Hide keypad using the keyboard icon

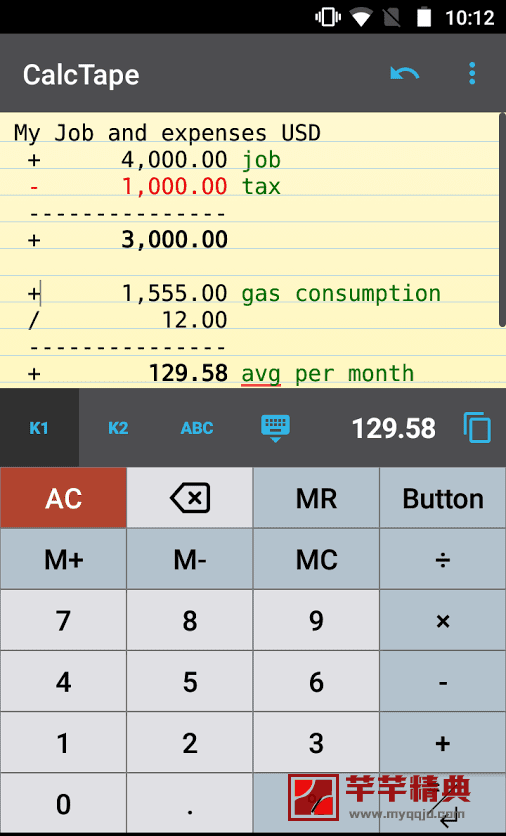click(276, 428)
